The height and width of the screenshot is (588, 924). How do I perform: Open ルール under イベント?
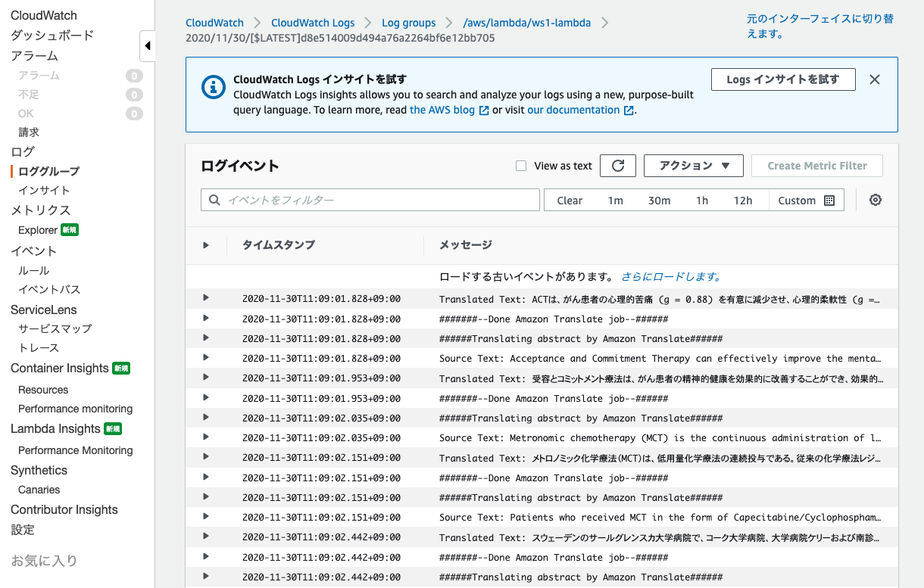pyautogui.click(x=34, y=271)
